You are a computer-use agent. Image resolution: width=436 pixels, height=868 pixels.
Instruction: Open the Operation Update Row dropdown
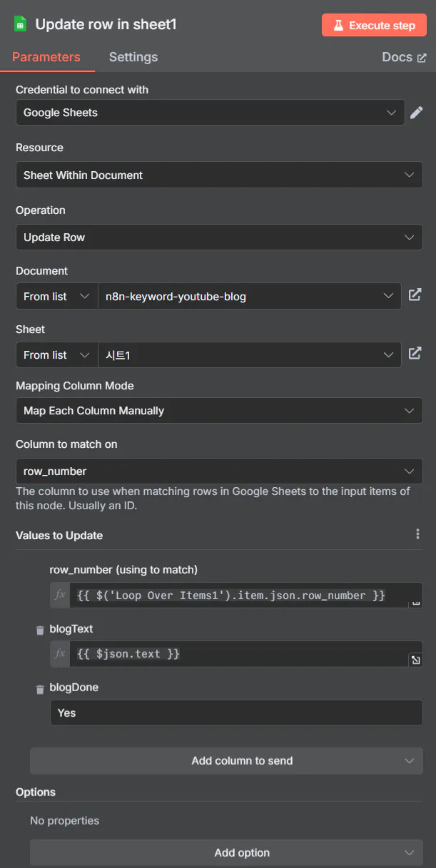click(x=219, y=238)
